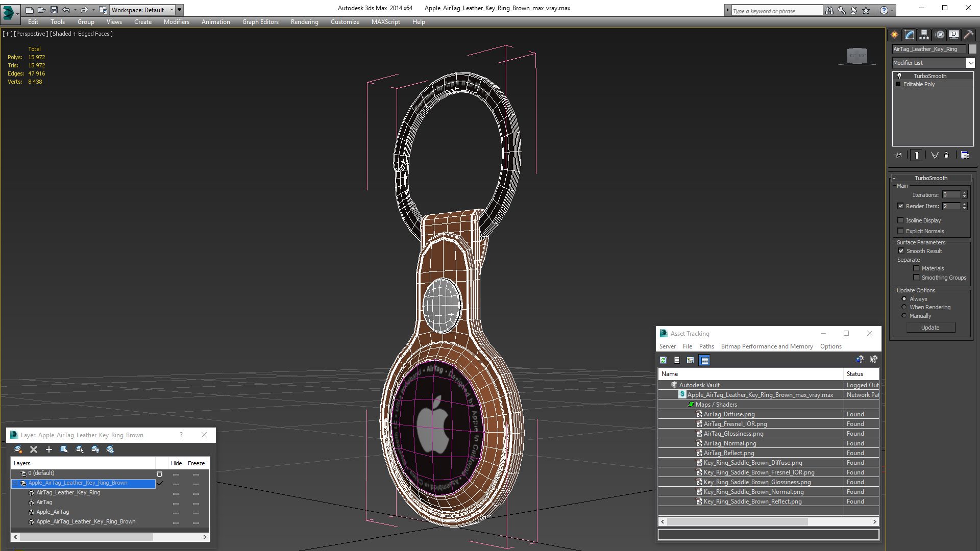This screenshot has width=980, height=551.
Task: Select Manually update option
Action: coord(904,316)
